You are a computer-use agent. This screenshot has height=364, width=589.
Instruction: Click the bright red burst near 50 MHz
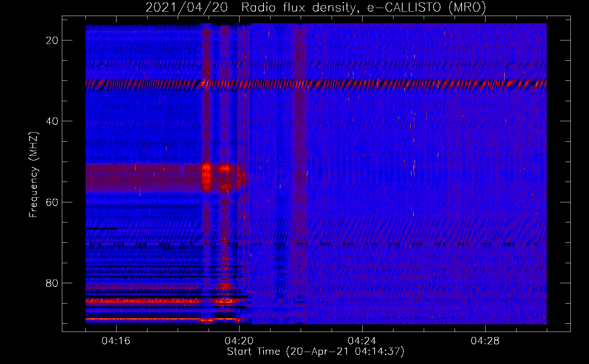[x=206, y=177]
